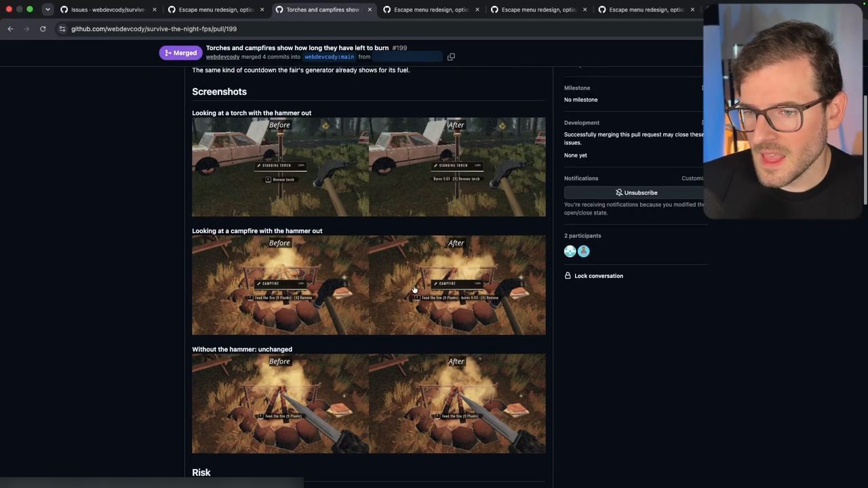
Task: Open the campfire with hammer After screenshot
Action: 457,285
